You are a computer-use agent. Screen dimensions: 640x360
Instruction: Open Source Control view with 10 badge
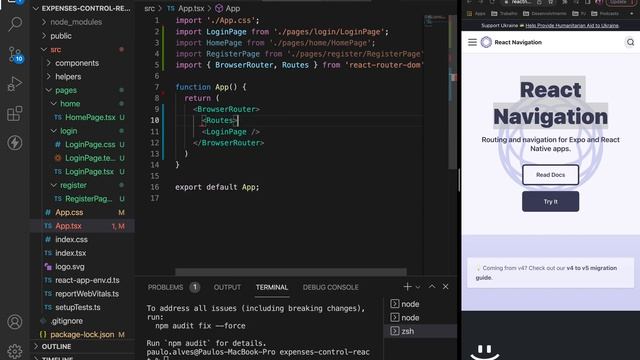(x=16, y=55)
